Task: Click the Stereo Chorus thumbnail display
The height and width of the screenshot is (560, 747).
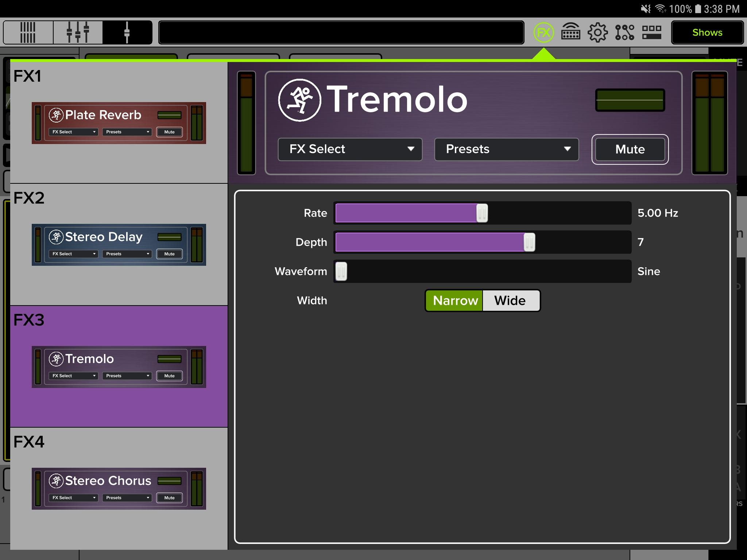Action: tap(169, 481)
